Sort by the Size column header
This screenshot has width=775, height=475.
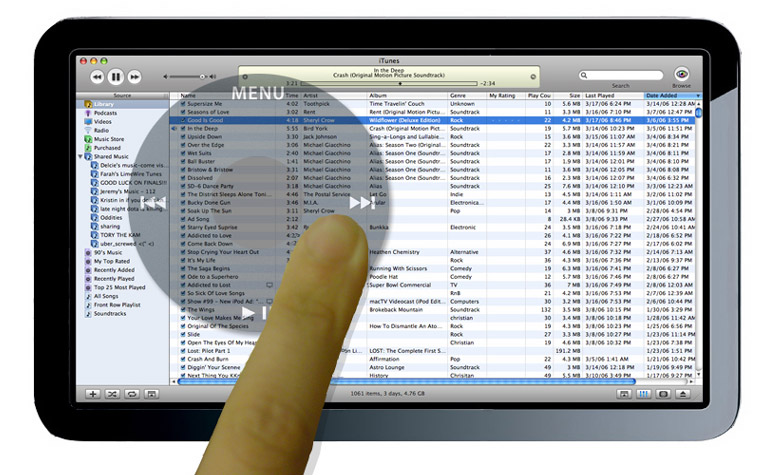coord(568,95)
